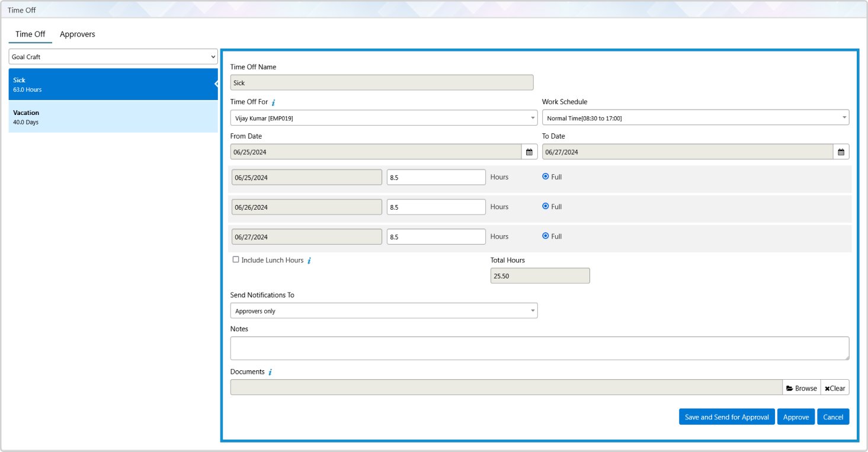The image size is (868, 452).
Task: Switch to the Approvers tab
Action: [78, 34]
